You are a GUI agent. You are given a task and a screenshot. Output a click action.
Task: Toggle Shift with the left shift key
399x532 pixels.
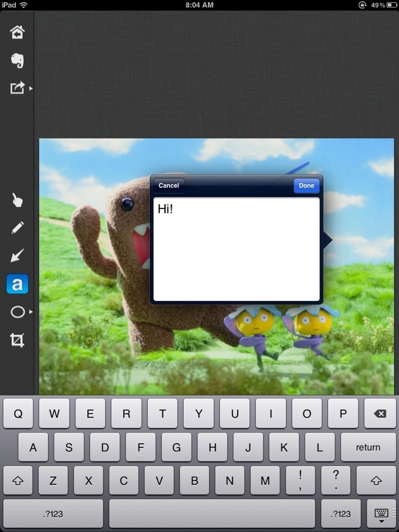(18, 481)
